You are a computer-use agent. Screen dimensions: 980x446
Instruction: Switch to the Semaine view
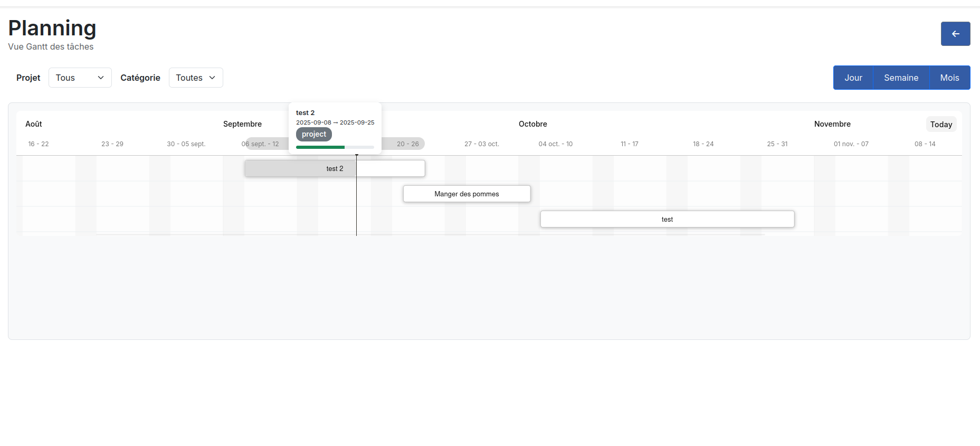tap(901, 78)
